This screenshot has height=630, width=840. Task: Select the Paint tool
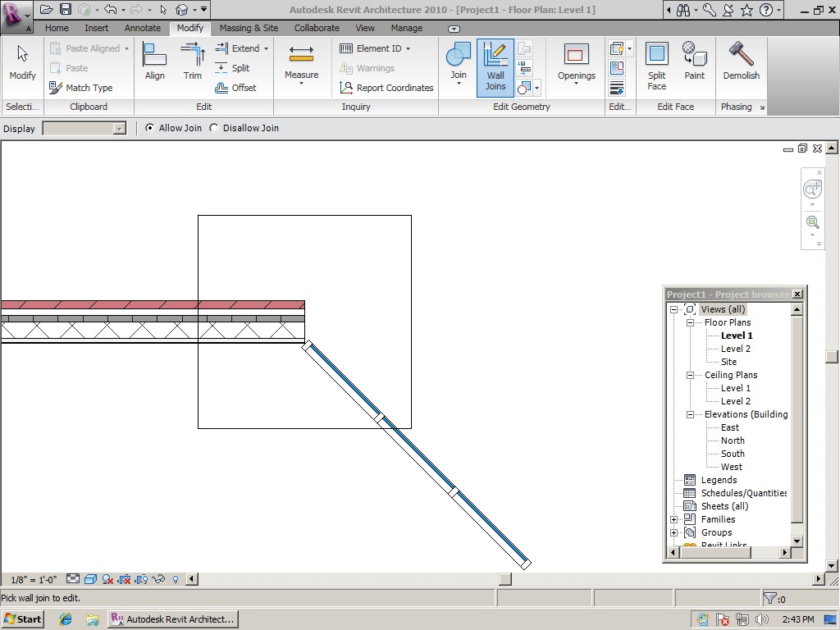(x=694, y=62)
